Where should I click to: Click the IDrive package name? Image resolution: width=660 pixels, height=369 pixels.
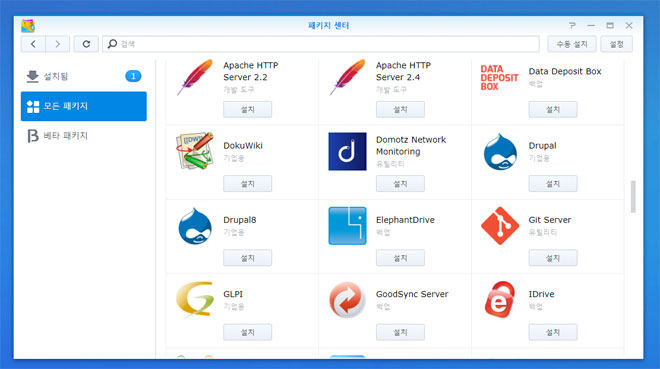click(x=541, y=294)
